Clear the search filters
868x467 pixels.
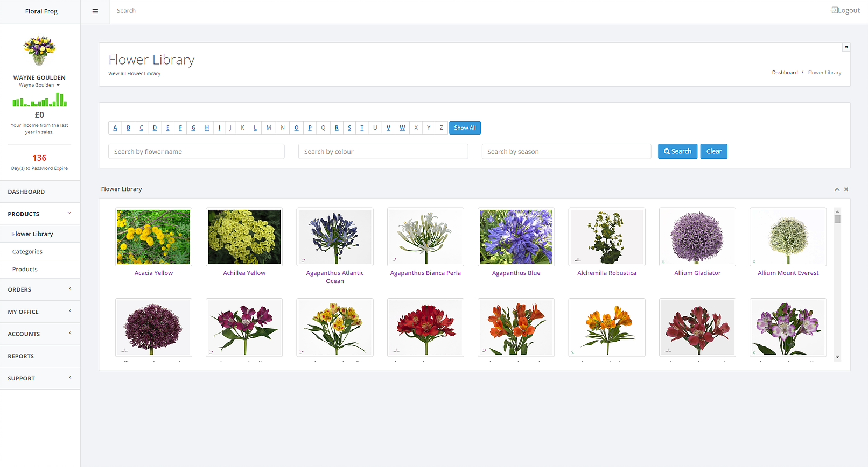(713, 152)
